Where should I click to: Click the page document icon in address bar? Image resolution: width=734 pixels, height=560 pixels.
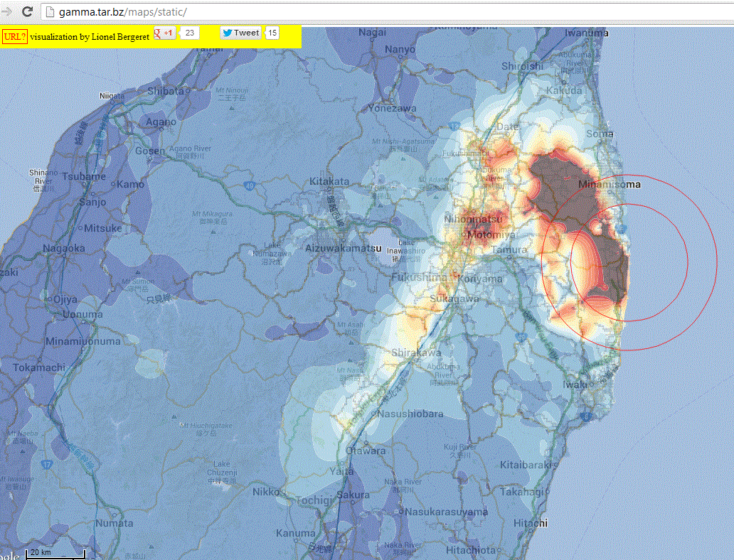tap(48, 11)
